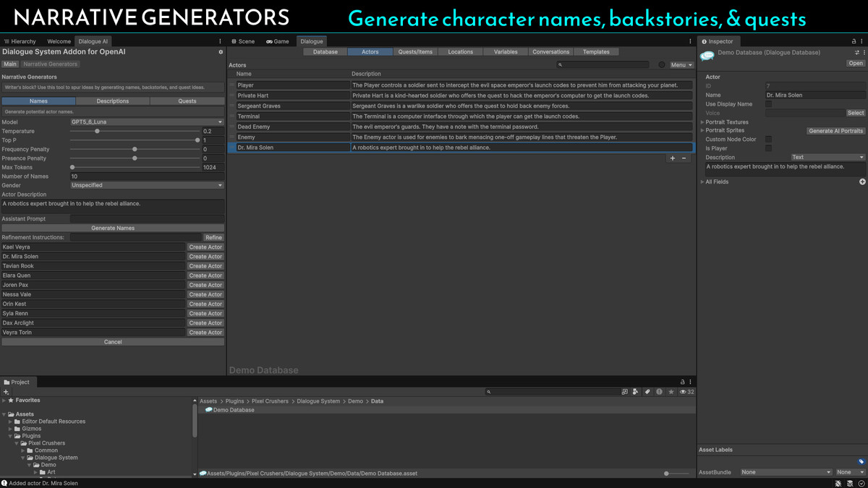Lock the Project panel
Screen dimensions: 868x488
tap(682, 382)
